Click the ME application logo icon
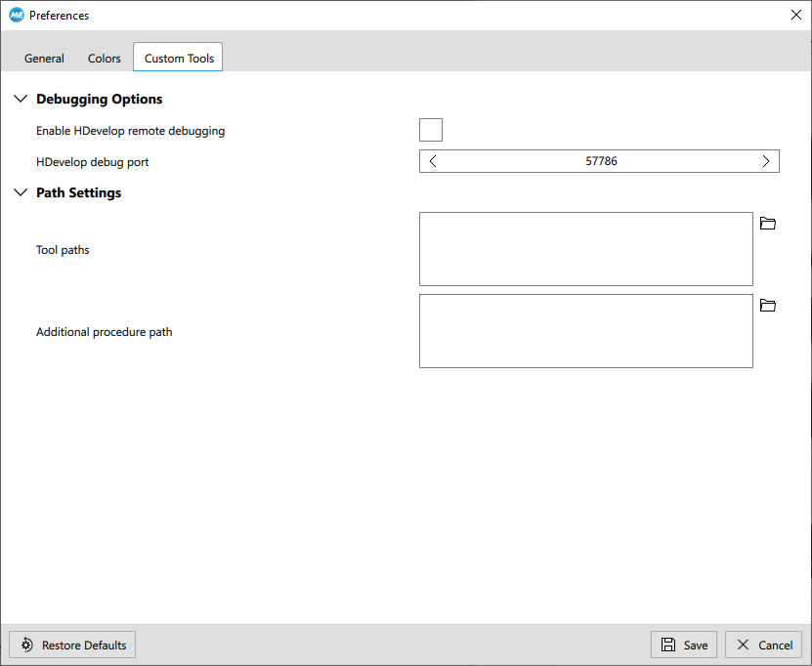Viewport: 812px width, 666px height. [x=17, y=15]
